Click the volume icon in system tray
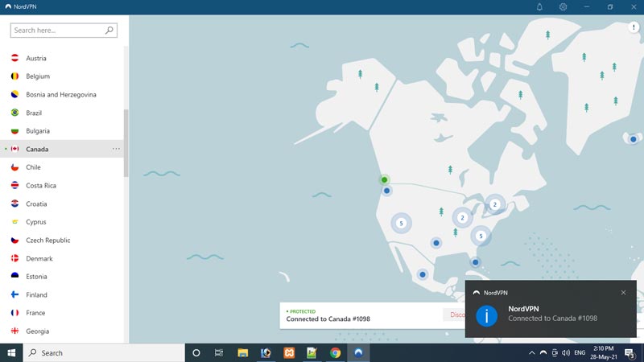The height and width of the screenshot is (362, 644). click(566, 353)
